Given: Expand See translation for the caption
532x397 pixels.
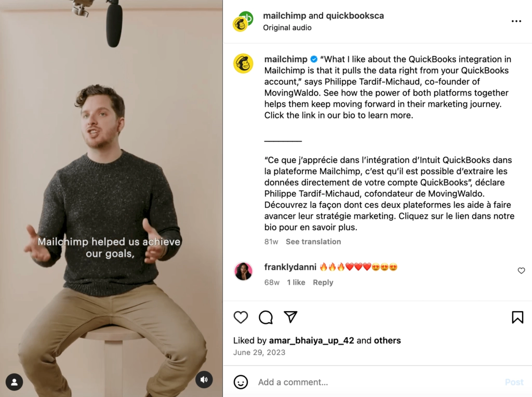Looking at the screenshot, I should [x=313, y=242].
